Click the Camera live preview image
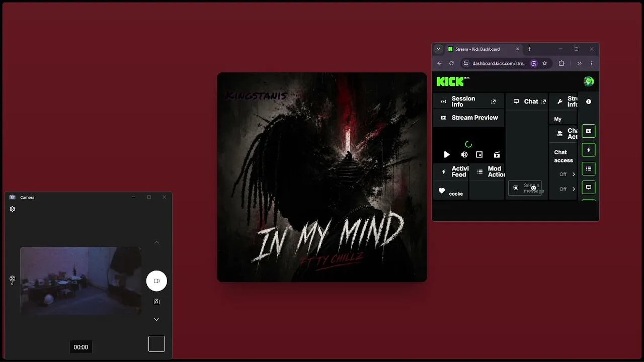644x362 pixels. point(81,281)
